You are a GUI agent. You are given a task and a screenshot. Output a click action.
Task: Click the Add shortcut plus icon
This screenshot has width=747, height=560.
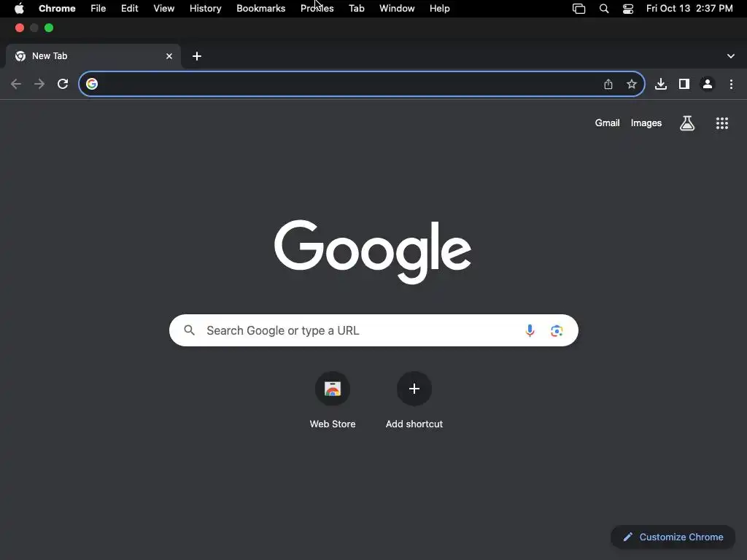[x=414, y=389]
